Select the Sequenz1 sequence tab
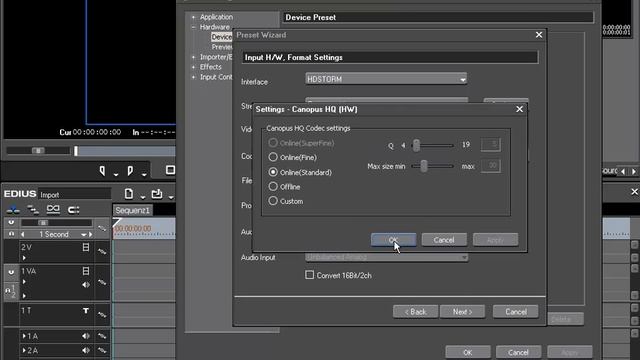640x360 pixels. (132, 210)
